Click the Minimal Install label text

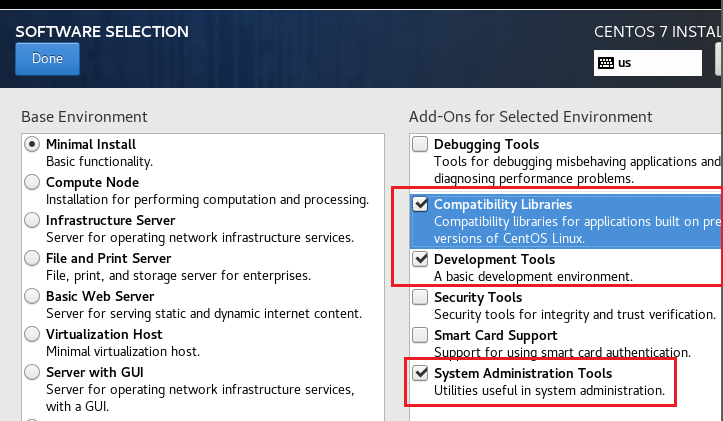(91, 144)
